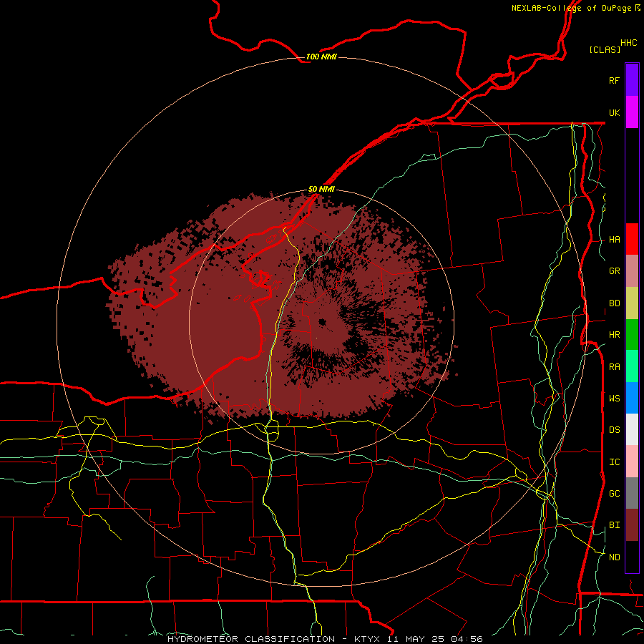Click the IC light pink legend swatch
Image resolution: width=644 pixels, height=644 pixels.
[x=632, y=462]
